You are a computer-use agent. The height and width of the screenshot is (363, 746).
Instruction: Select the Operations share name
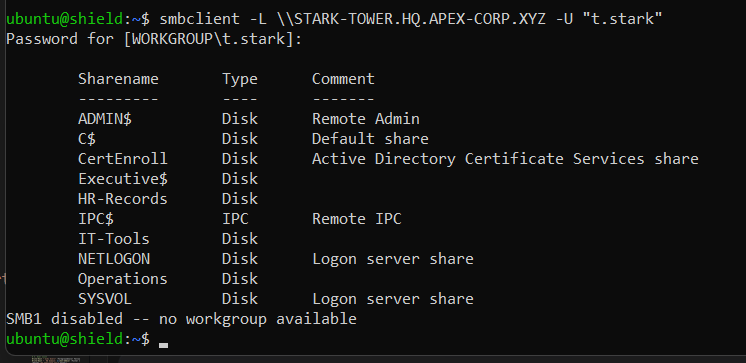pos(123,279)
